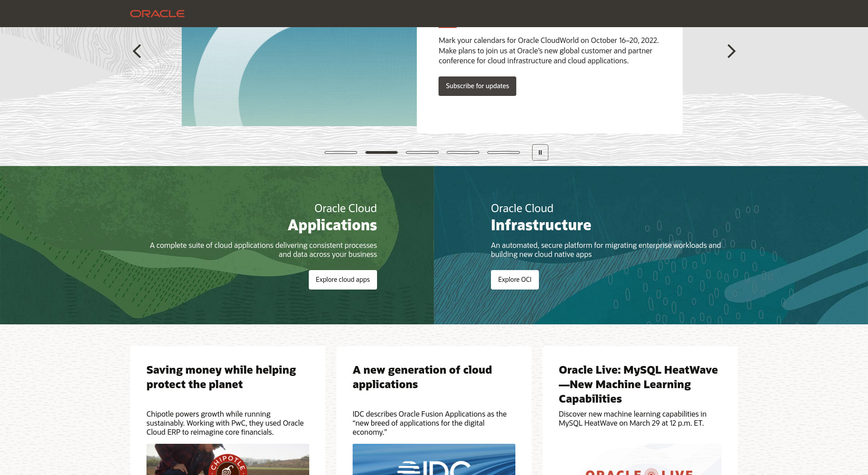Pause the carousel autoplay
The image size is (868, 475).
[540, 152]
